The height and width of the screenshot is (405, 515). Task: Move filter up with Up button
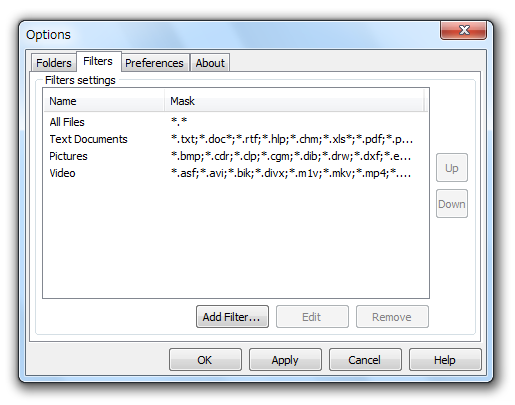click(452, 168)
